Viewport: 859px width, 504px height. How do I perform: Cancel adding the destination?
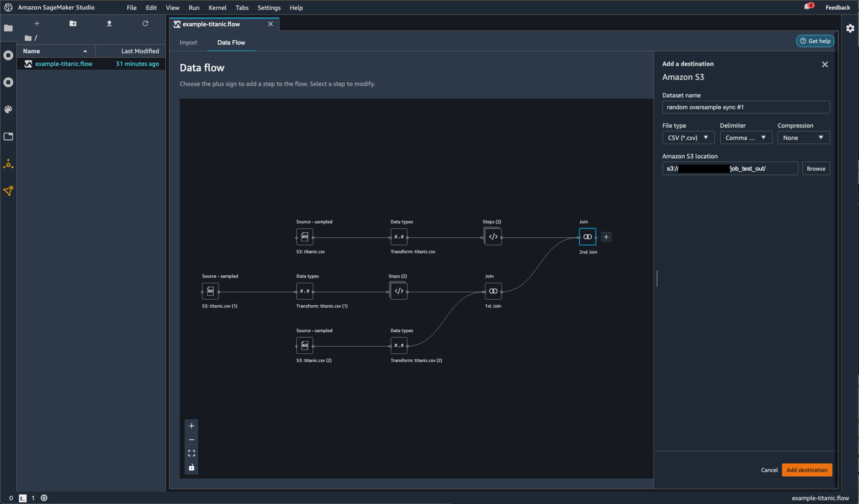[x=769, y=470]
